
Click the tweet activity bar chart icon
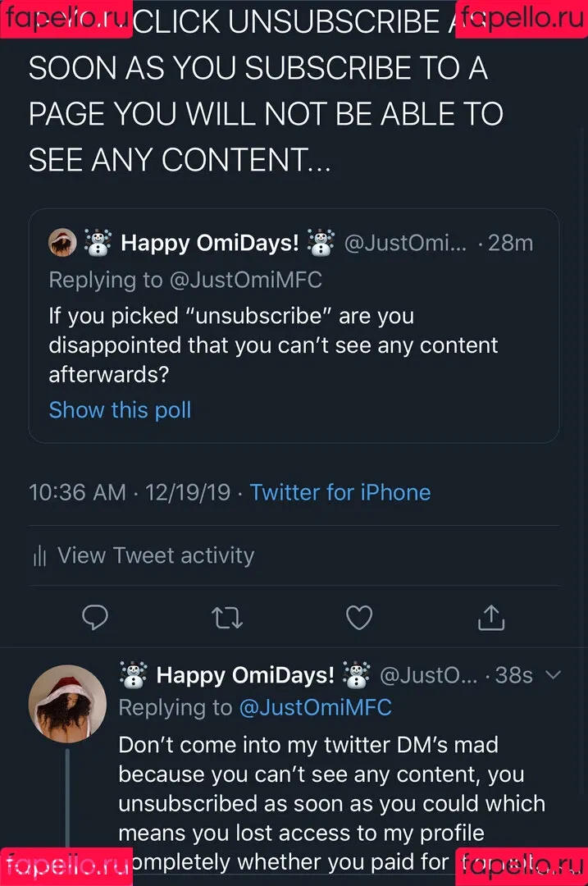(x=39, y=556)
